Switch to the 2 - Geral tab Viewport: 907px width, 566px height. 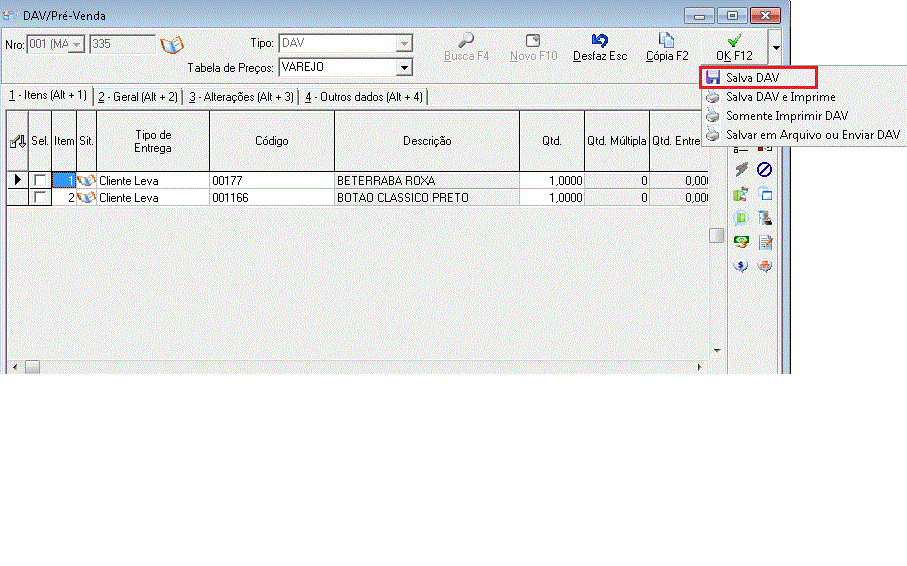pyautogui.click(x=138, y=97)
